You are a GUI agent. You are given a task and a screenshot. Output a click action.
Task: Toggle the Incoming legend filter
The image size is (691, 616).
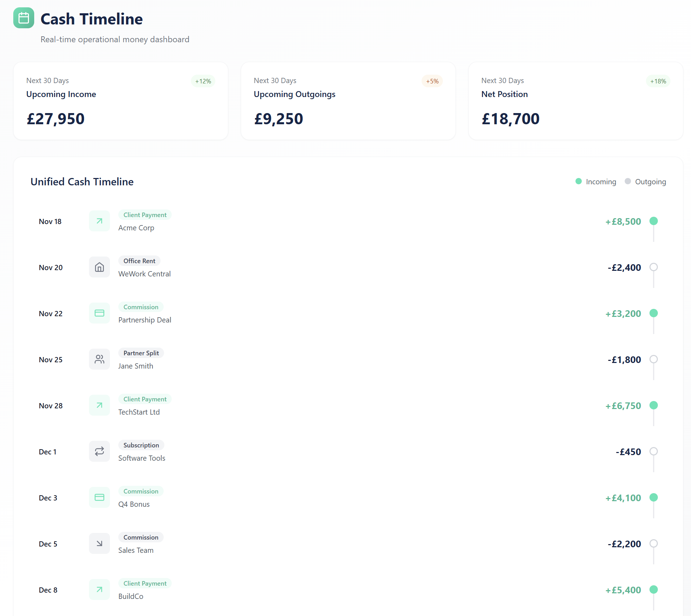coord(595,181)
